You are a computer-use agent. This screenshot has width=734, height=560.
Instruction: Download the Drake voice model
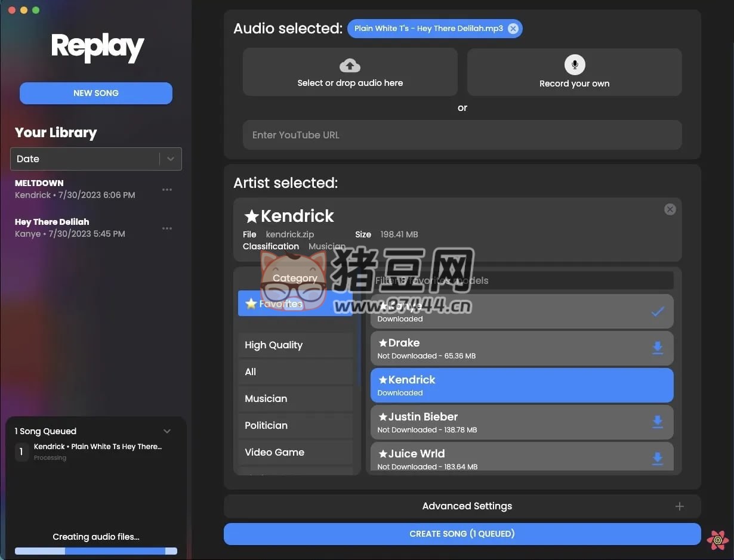coord(658,348)
